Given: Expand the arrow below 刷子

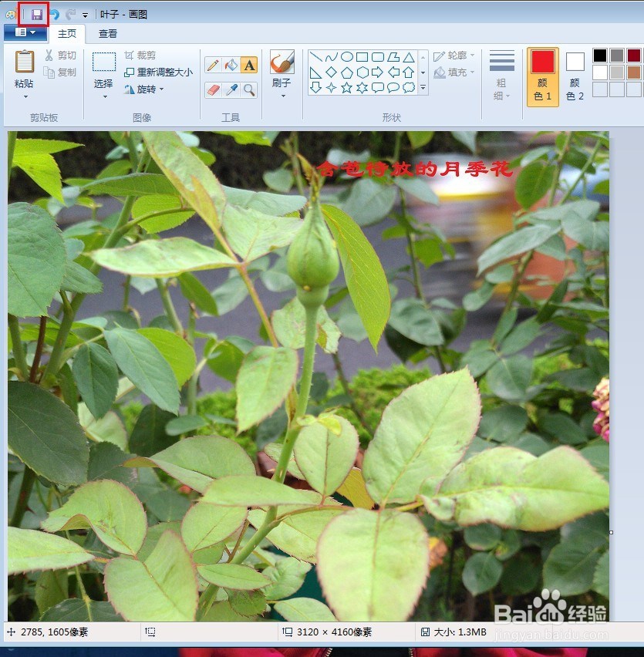Looking at the screenshot, I should [283, 96].
